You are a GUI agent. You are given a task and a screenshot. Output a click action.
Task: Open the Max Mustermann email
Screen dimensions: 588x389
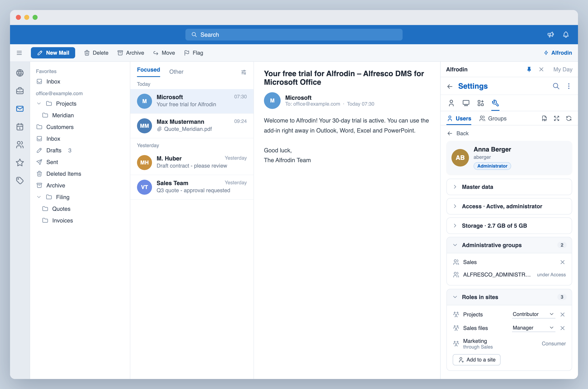tap(192, 126)
